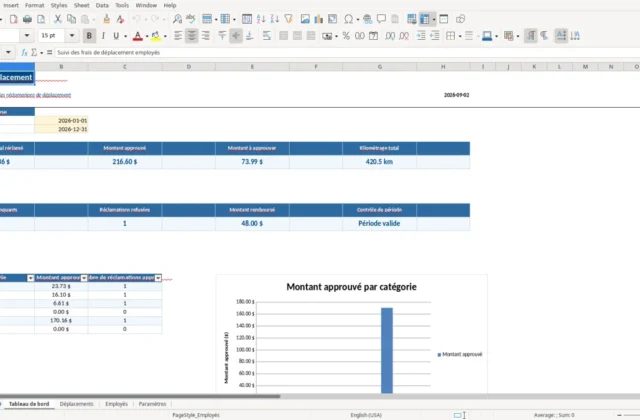Viewport: 640px width, 420px height.
Task: Insert Image from toolbar
Action: (305, 19)
